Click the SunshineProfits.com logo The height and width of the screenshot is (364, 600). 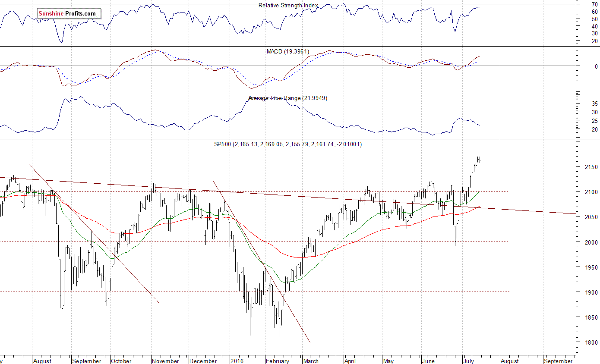69,14
